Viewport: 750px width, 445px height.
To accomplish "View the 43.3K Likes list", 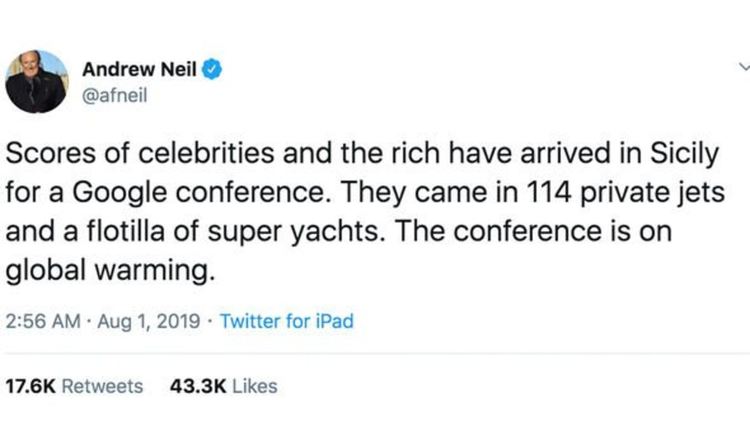I will [x=224, y=385].
